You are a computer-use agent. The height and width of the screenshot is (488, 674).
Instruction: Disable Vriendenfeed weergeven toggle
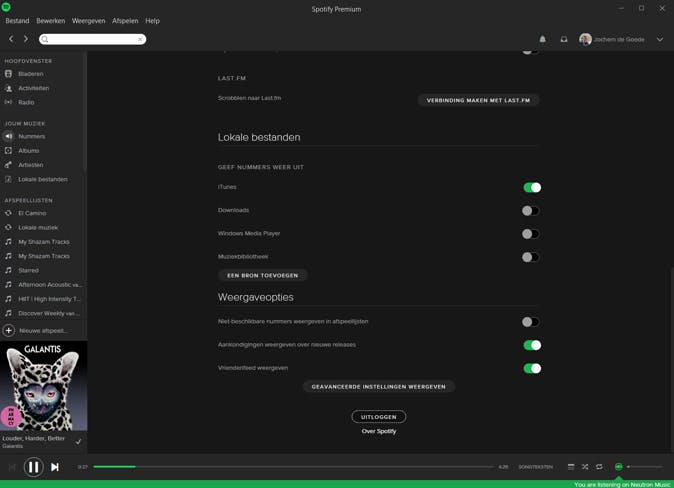click(x=532, y=368)
